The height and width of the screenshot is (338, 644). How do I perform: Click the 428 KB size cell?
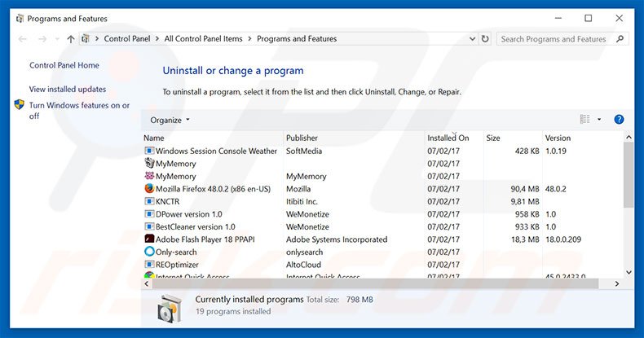[527, 151]
